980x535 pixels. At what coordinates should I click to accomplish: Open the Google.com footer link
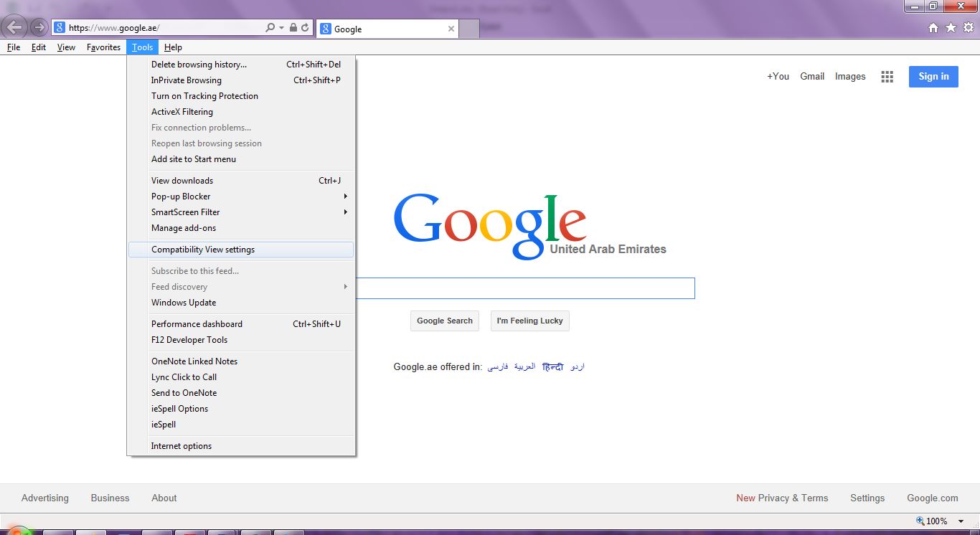click(x=933, y=498)
